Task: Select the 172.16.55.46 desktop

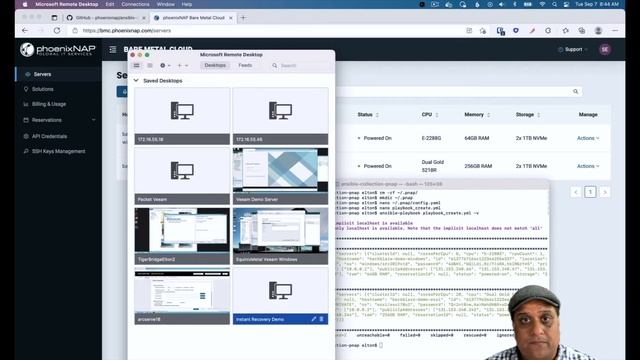Action: (280, 116)
